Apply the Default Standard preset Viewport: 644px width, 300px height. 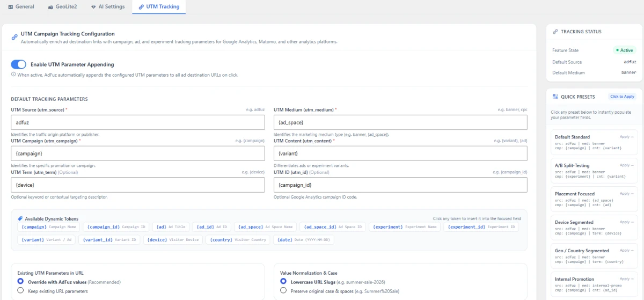(x=594, y=142)
